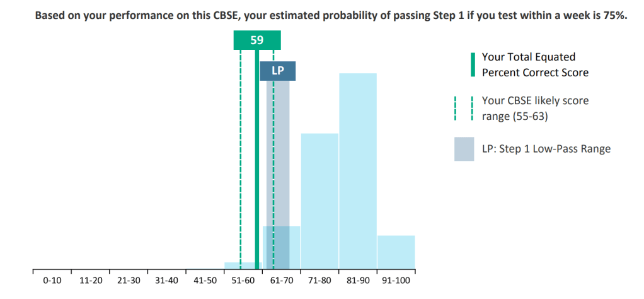Select the tallest bar for 81-90
This screenshot has width=644, height=299.
(358, 170)
